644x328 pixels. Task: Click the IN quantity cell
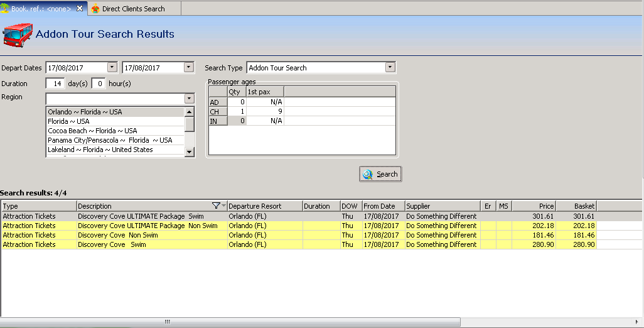point(237,121)
